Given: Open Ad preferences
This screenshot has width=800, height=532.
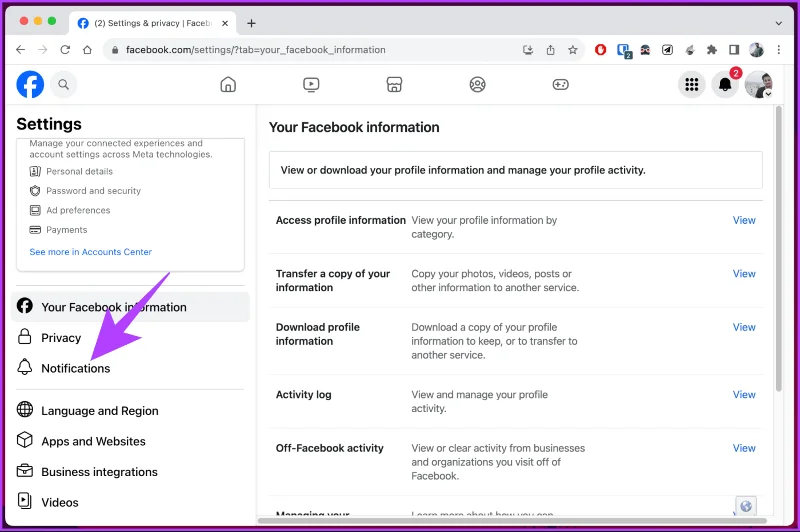Looking at the screenshot, I should pos(69,210).
